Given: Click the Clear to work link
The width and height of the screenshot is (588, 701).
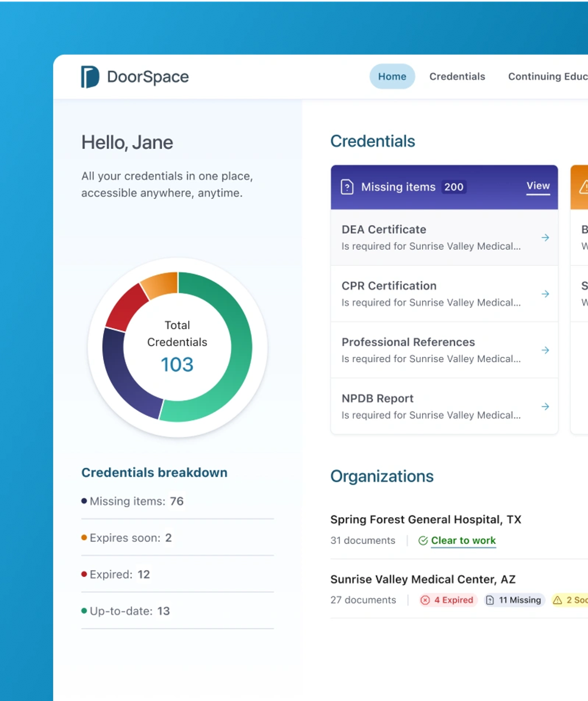Looking at the screenshot, I should click(463, 540).
